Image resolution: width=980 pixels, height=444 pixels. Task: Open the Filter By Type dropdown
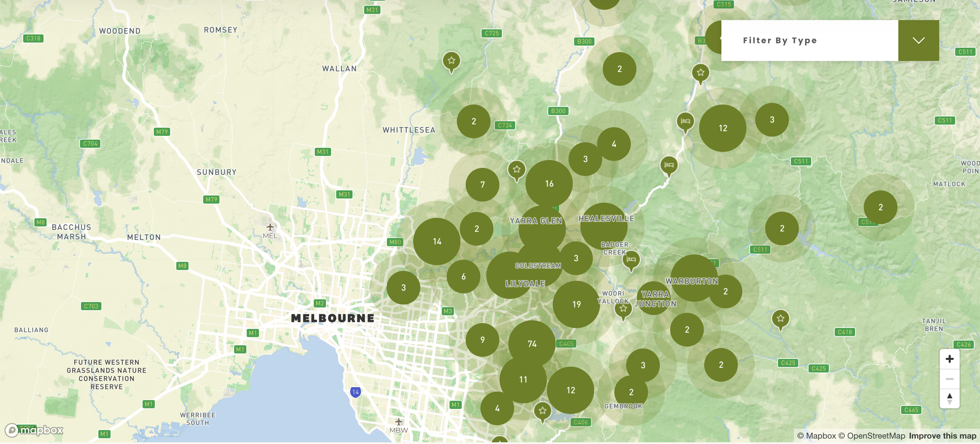pos(830,41)
